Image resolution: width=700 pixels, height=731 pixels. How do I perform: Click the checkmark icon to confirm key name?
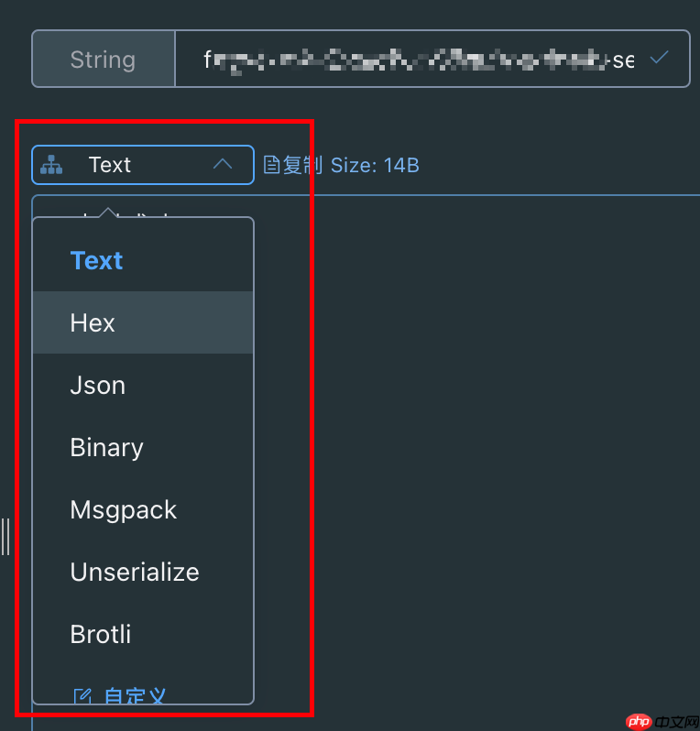[658, 59]
